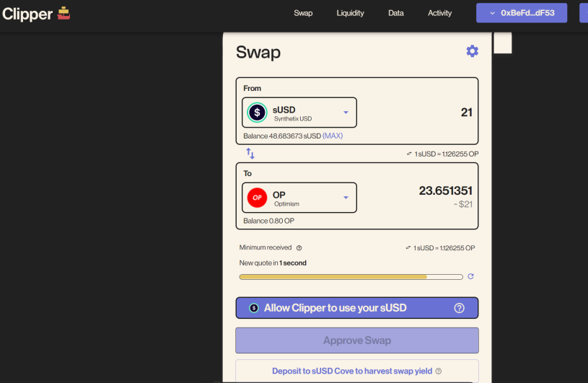Expand the OP token dropdown
Screen dimensions: 588x383
[x=346, y=198]
